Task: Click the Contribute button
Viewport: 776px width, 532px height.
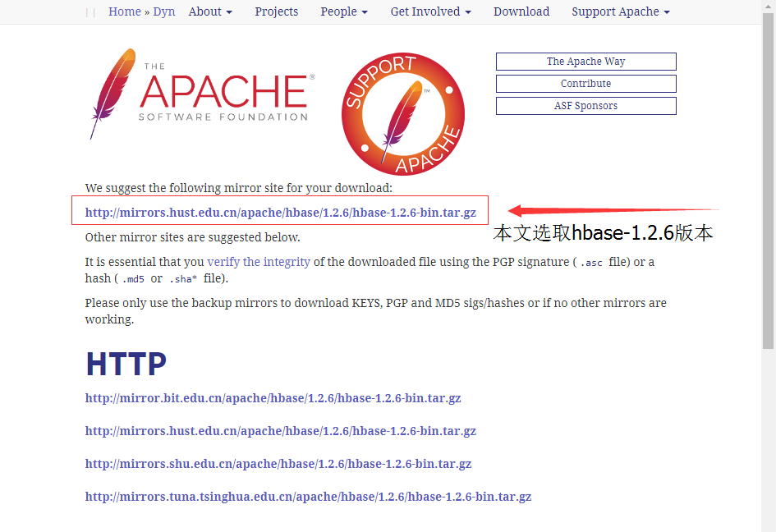Action: (586, 84)
